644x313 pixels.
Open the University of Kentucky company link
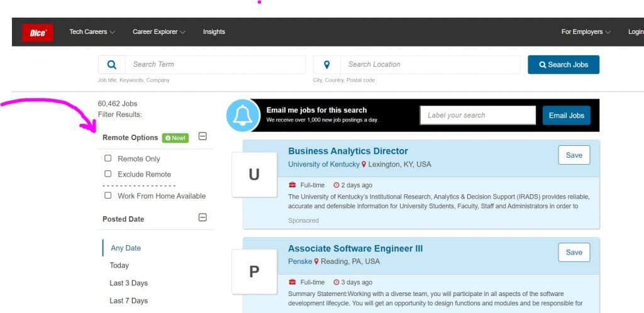(324, 165)
